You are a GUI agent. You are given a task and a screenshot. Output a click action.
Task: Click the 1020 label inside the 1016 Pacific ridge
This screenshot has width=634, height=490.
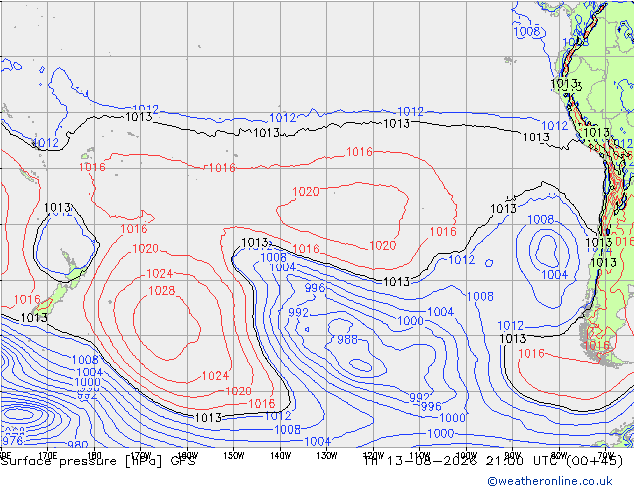click(x=306, y=191)
